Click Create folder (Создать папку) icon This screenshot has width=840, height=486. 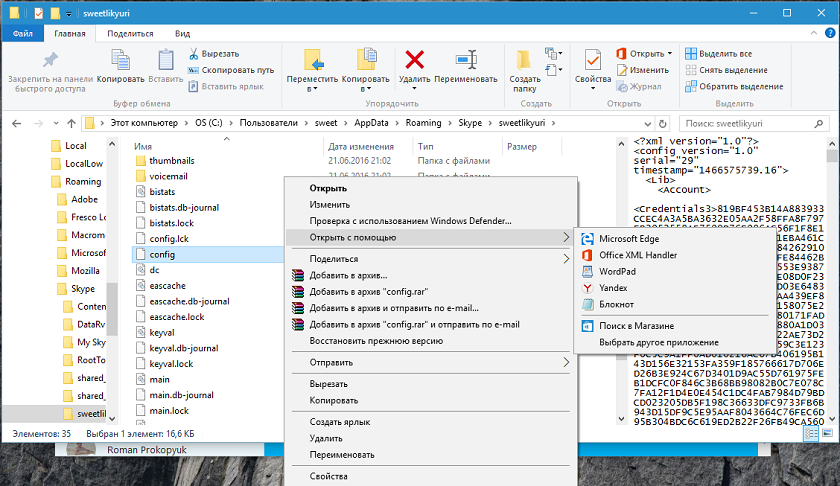pyautogui.click(x=524, y=60)
